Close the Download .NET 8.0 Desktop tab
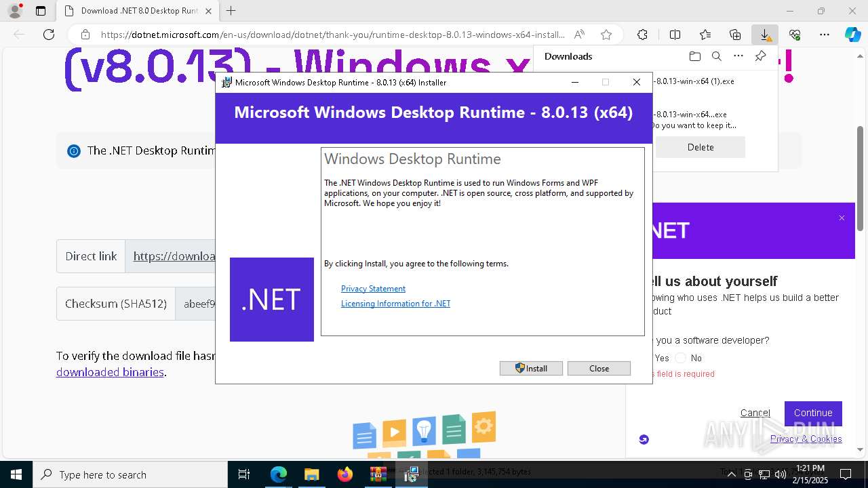Image resolution: width=868 pixels, height=488 pixels. 208,11
